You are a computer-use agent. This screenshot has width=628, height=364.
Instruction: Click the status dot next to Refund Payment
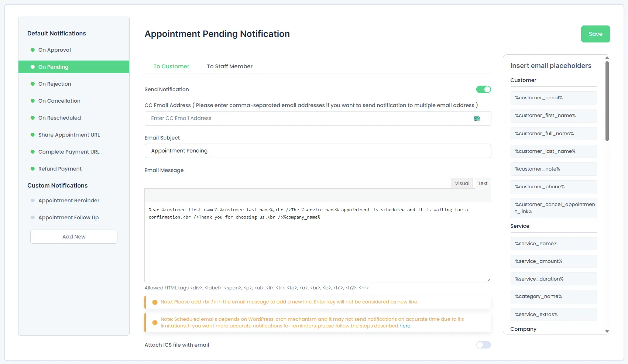[32, 169]
